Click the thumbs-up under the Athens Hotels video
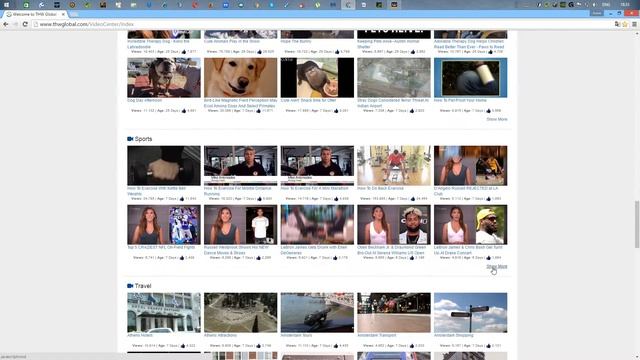 tap(182, 346)
